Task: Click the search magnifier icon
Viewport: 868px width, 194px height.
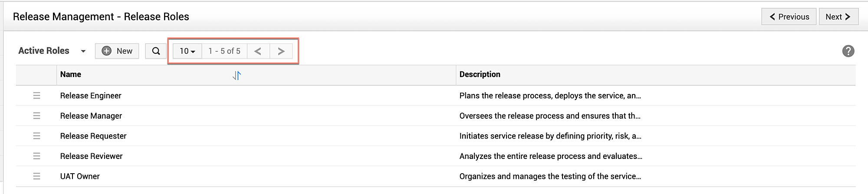Action: tap(156, 51)
